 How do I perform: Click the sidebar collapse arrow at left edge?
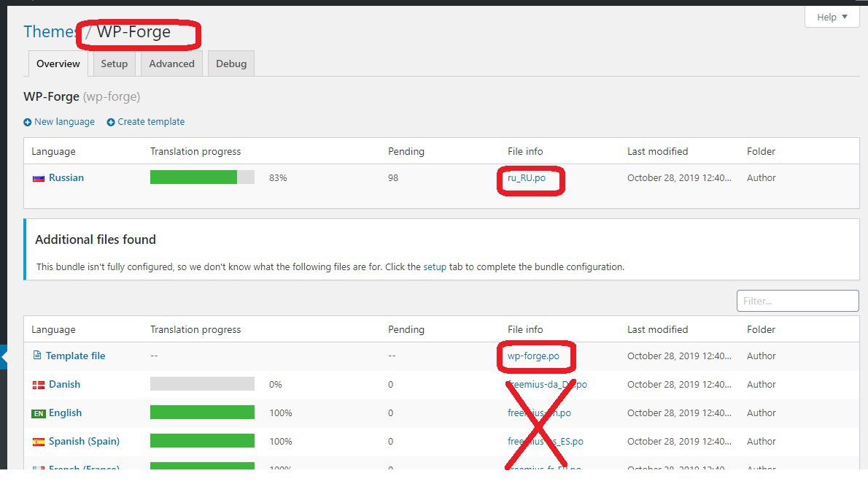click(x=4, y=357)
